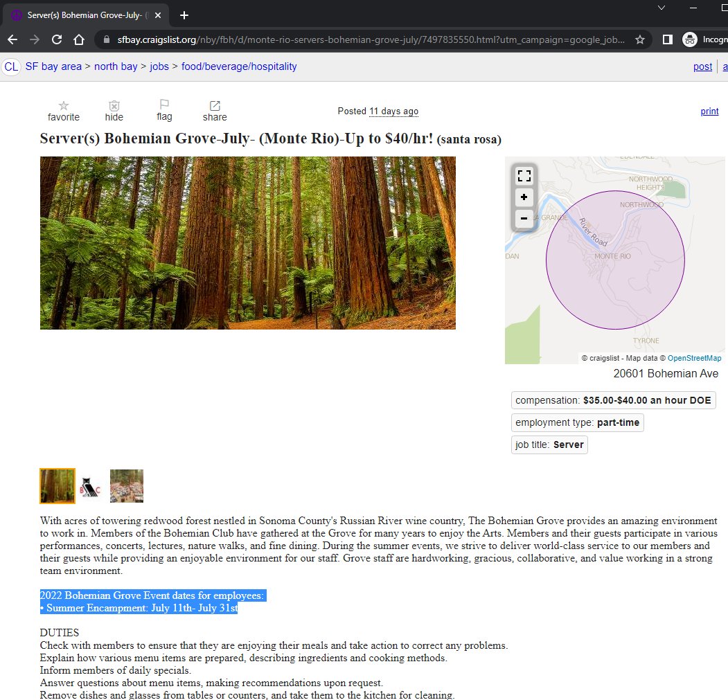
Task: Toggle map fullscreen view
Action: tap(524, 176)
